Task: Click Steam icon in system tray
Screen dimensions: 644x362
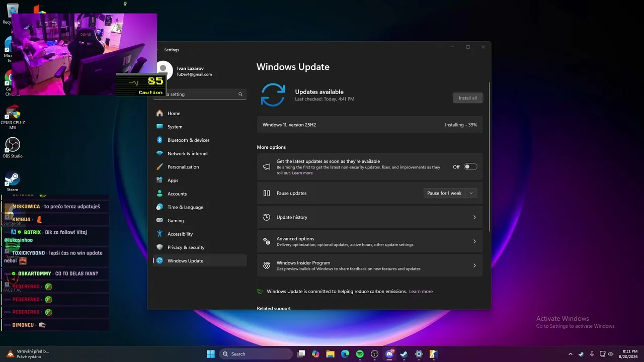Action: coord(581,354)
